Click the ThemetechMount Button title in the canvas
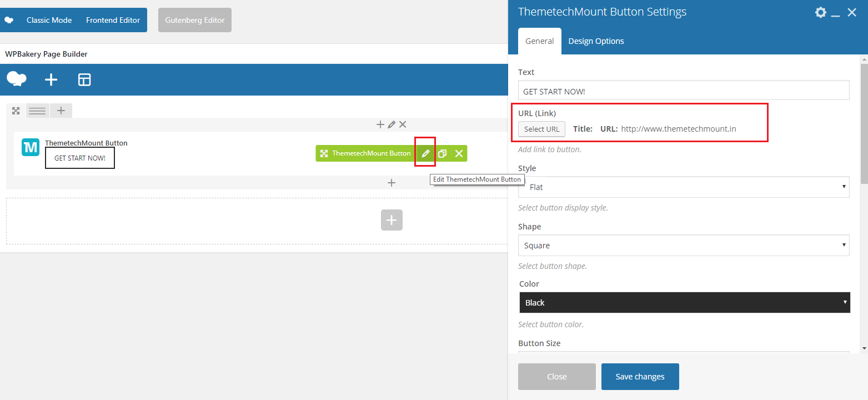 tap(86, 143)
